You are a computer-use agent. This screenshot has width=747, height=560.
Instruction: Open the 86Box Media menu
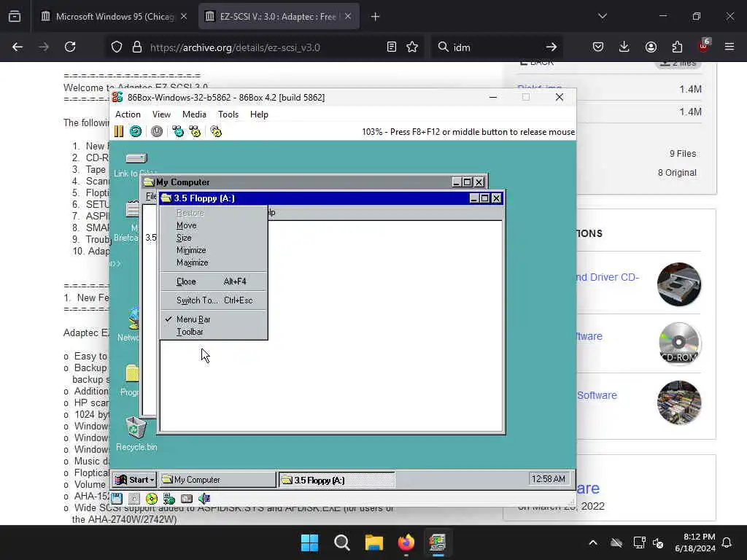point(194,114)
